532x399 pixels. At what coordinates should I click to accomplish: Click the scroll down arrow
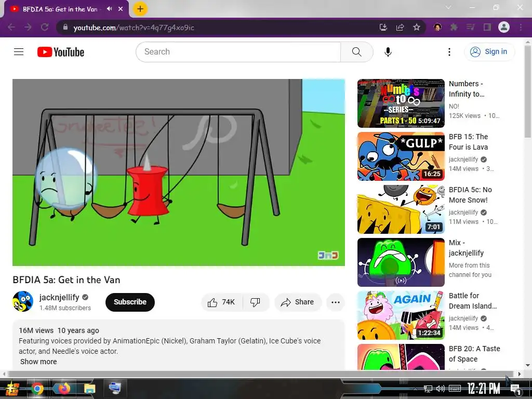tap(528, 365)
